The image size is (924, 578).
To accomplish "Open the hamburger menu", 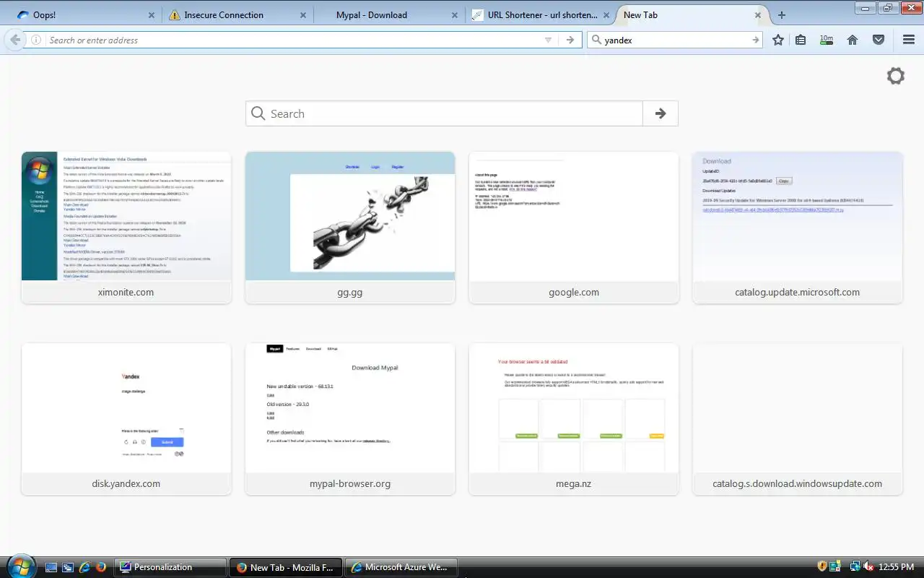I will tap(909, 40).
